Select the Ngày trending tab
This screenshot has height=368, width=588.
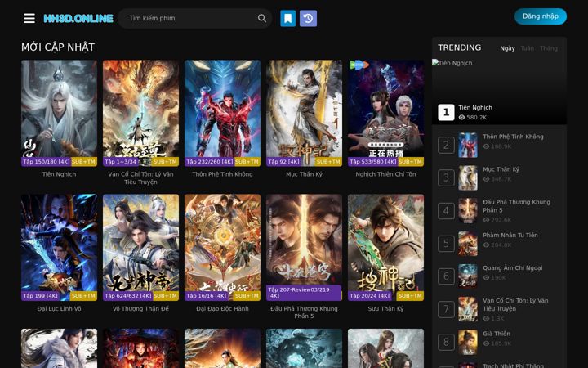pos(507,48)
